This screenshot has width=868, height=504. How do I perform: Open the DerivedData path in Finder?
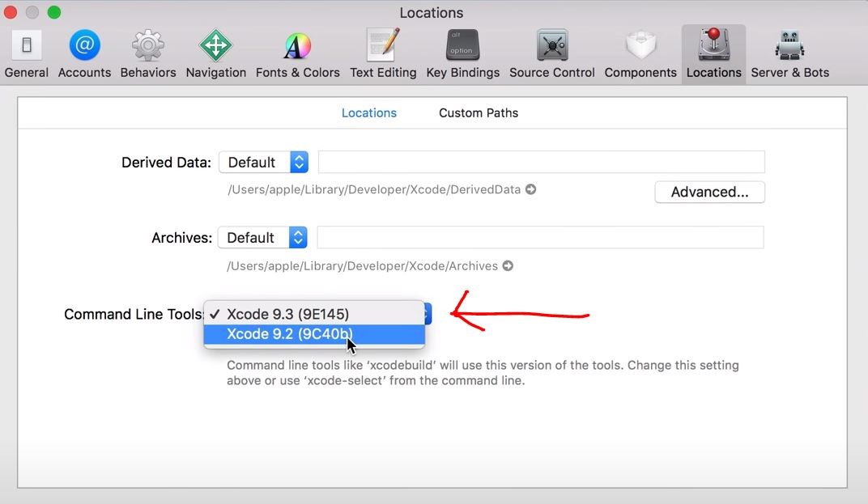coord(530,189)
